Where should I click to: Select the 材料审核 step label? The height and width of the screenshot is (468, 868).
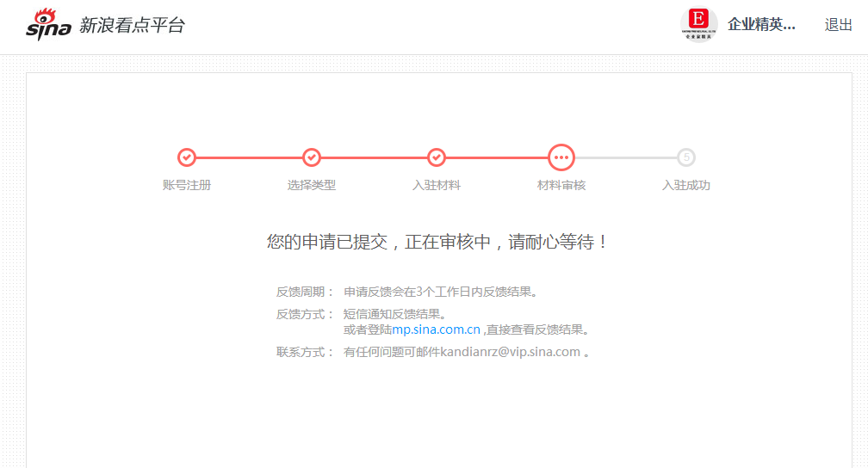coord(561,185)
